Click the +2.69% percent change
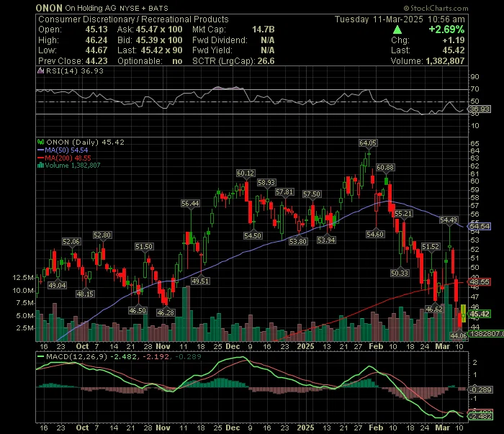 click(x=446, y=30)
